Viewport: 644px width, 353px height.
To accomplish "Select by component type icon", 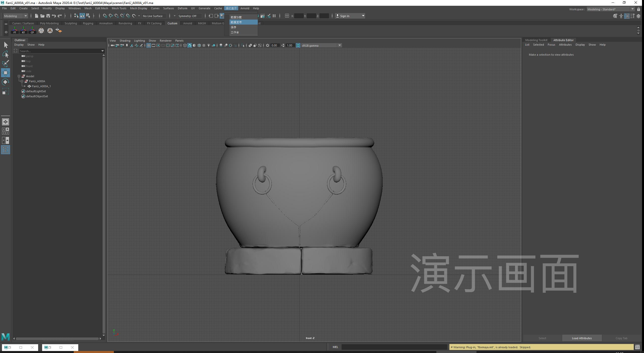I will (88, 16).
